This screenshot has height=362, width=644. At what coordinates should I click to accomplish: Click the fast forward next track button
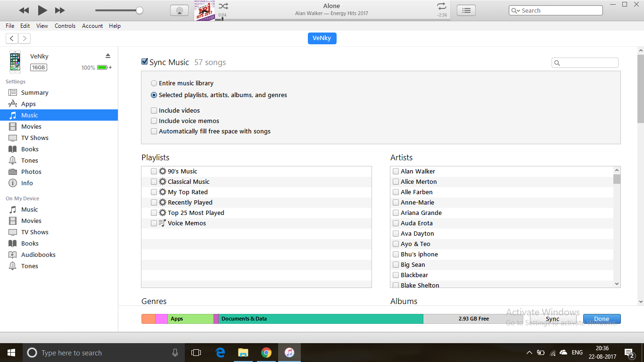(x=60, y=10)
